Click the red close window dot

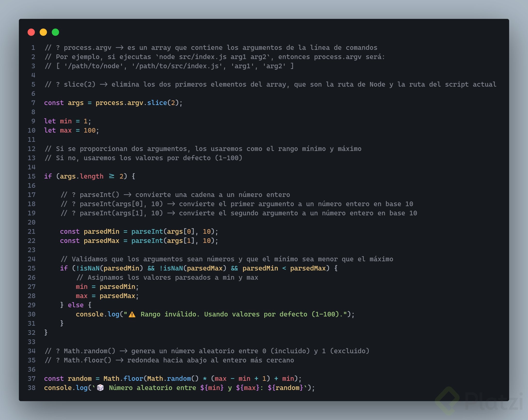tap(31, 32)
